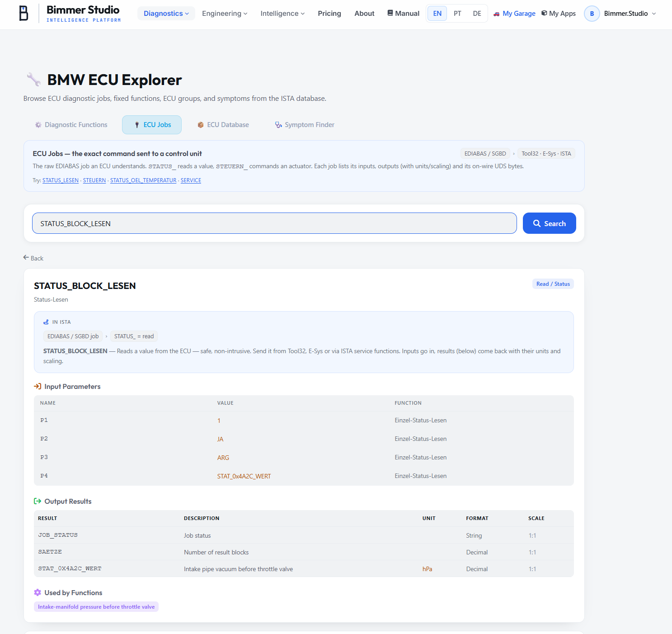Open the About page
The width and height of the screenshot is (672, 634).
tap(364, 14)
